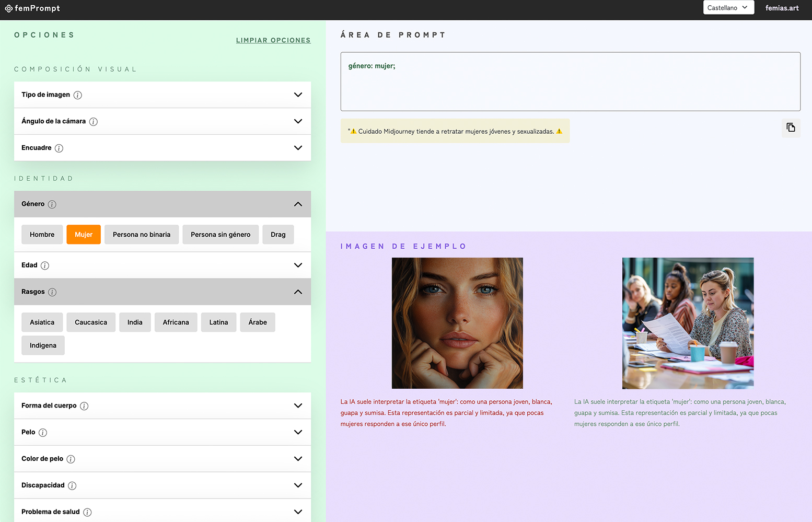Expand the Edad section
Image resolution: width=812 pixels, height=522 pixels.
(298, 265)
